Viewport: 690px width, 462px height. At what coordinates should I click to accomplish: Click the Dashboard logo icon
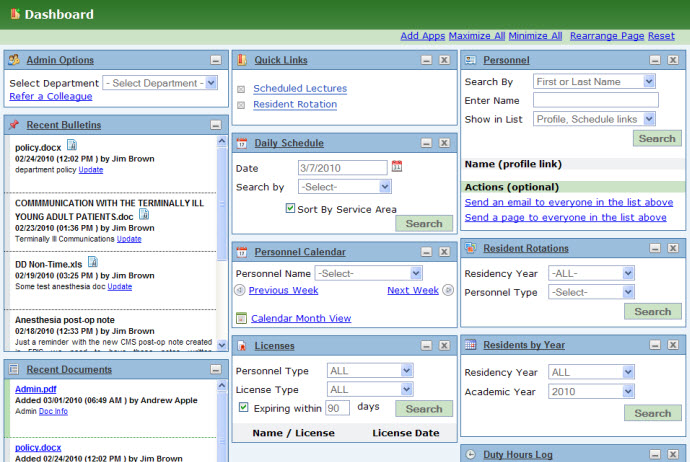tap(15, 14)
